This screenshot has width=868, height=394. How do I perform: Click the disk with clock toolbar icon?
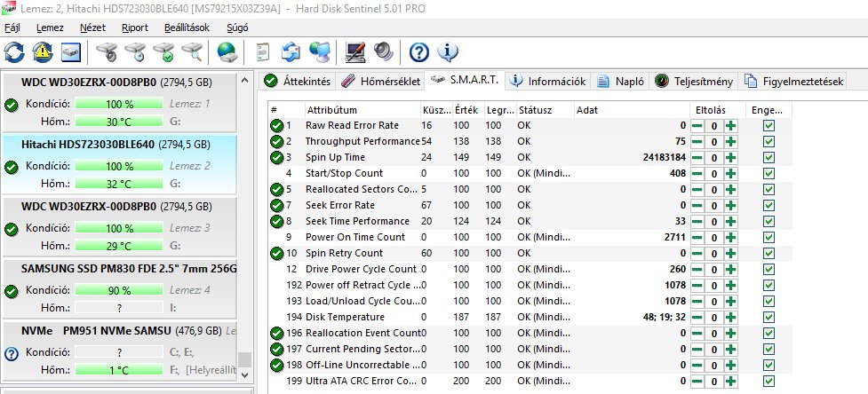pos(134,52)
